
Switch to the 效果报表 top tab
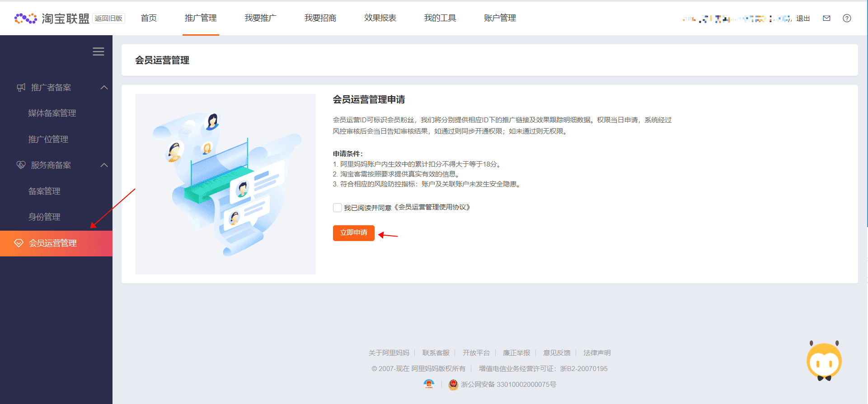[380, 18]
